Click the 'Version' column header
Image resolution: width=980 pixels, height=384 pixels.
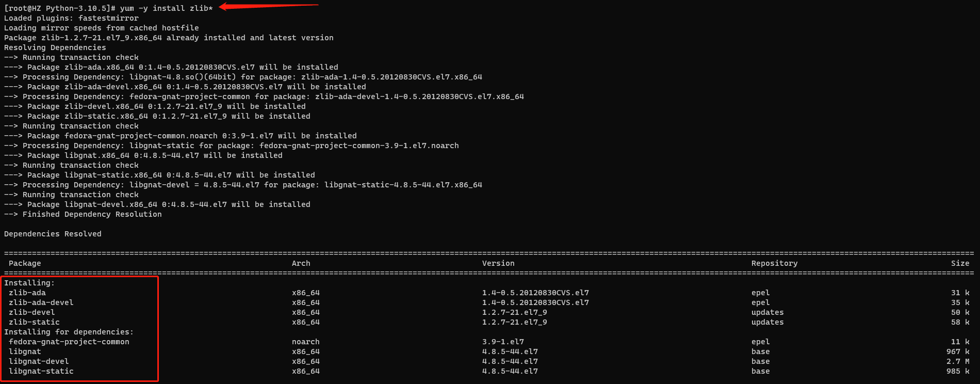click(x=498, y=263)
